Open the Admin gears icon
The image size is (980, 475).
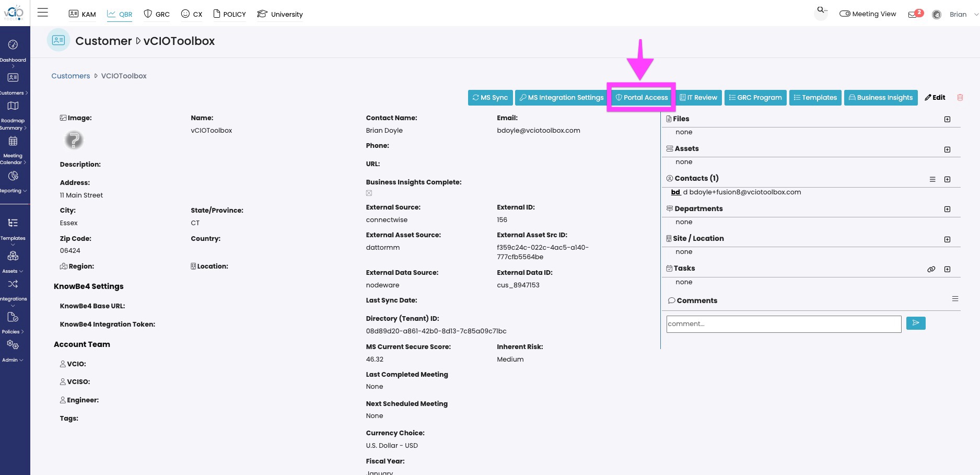pos(13,345)
